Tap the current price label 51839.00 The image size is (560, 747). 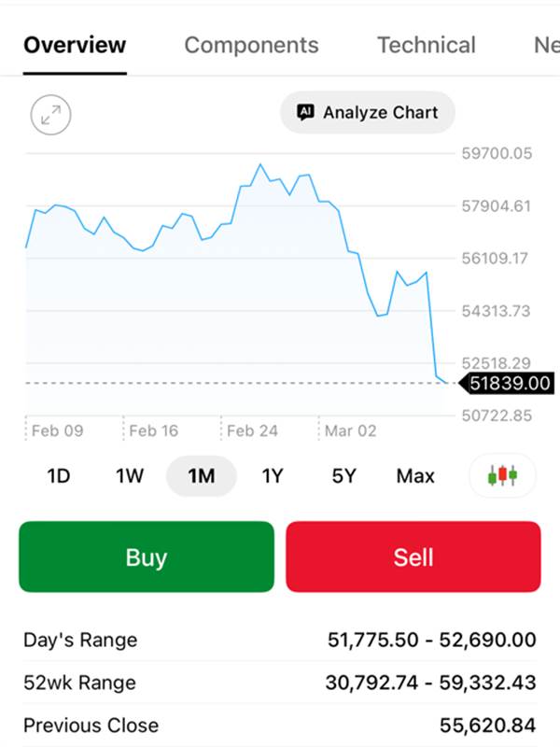(x=509, y=383)
